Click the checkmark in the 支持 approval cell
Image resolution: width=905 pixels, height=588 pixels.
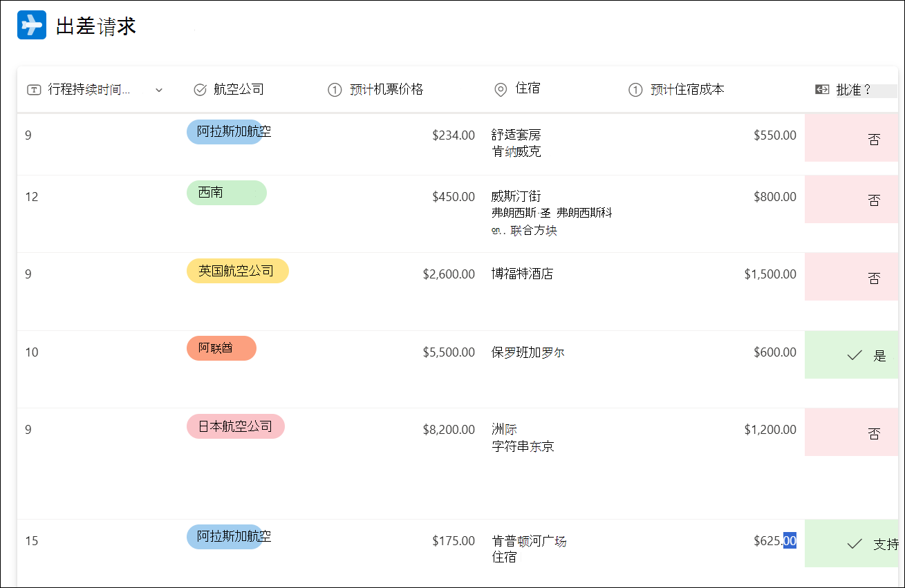pyautogui.click(x=855, y=544)
